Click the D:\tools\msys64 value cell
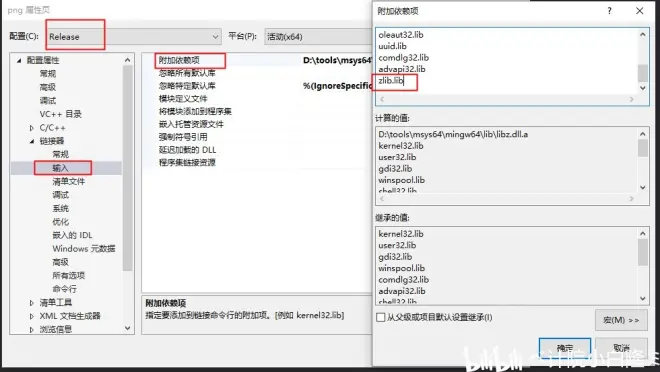Viewport: 660px width, 372px height. pos(337,61)
